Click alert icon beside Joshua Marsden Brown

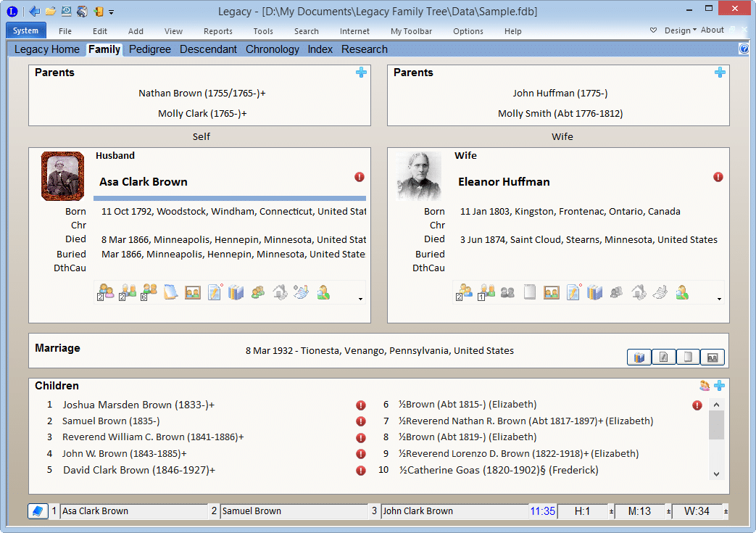pyautogui.click(x=361, y=405)
